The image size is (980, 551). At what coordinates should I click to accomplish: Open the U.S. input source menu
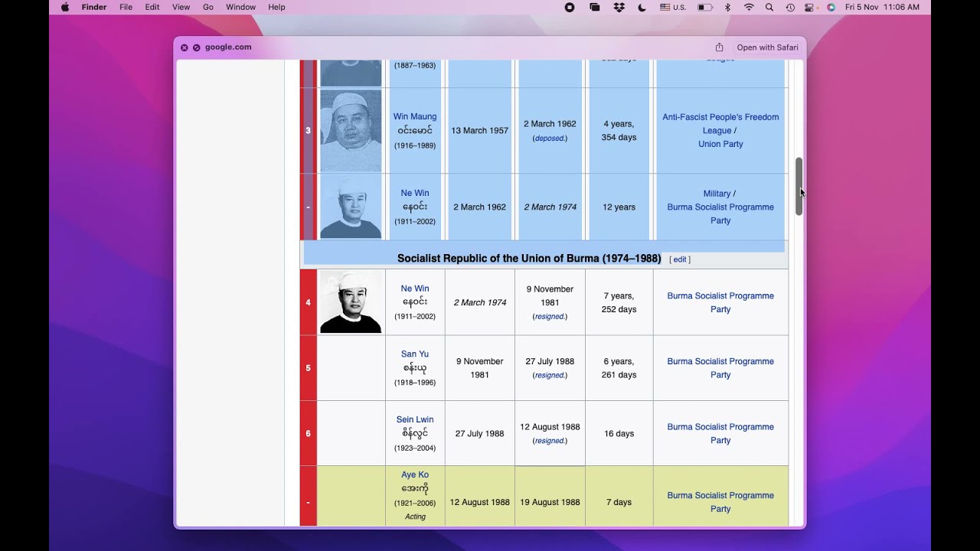click(673, 7)
